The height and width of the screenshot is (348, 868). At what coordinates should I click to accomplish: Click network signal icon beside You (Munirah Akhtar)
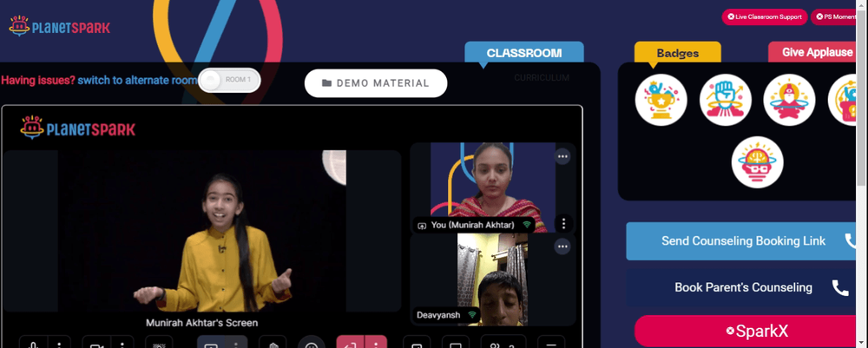pos(526,225)
